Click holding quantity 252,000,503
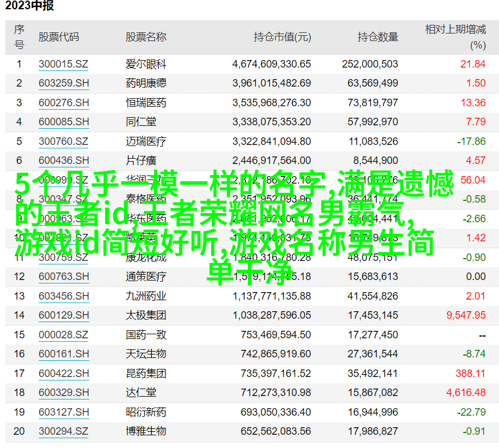Image resolution: width=499 pixels, height=448 pixels. click(x=370, y=64)
